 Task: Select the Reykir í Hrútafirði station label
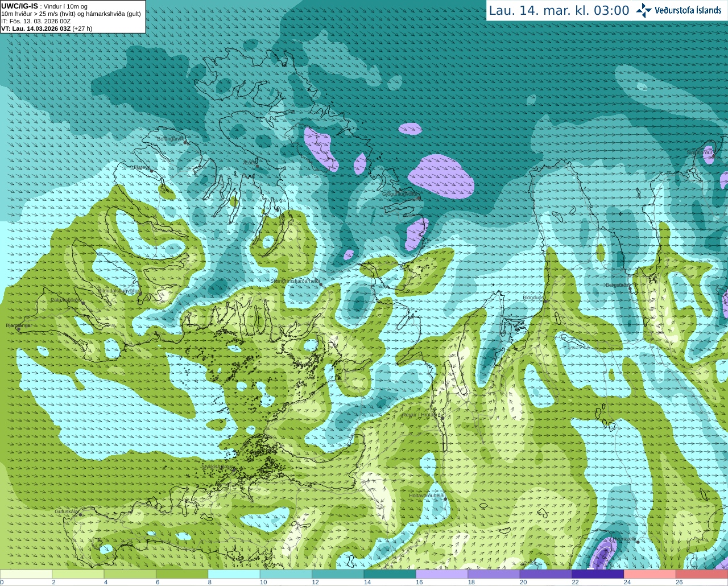tap(422, 415)
